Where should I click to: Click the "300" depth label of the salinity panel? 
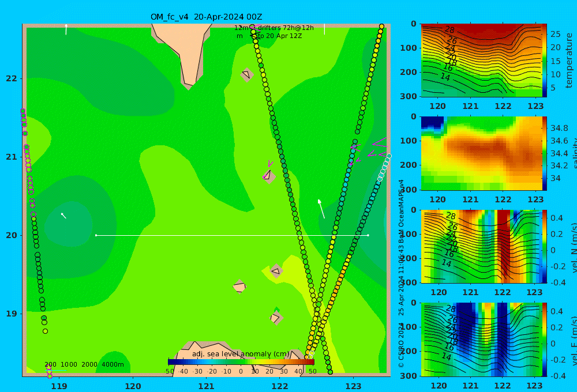point(409,190)
